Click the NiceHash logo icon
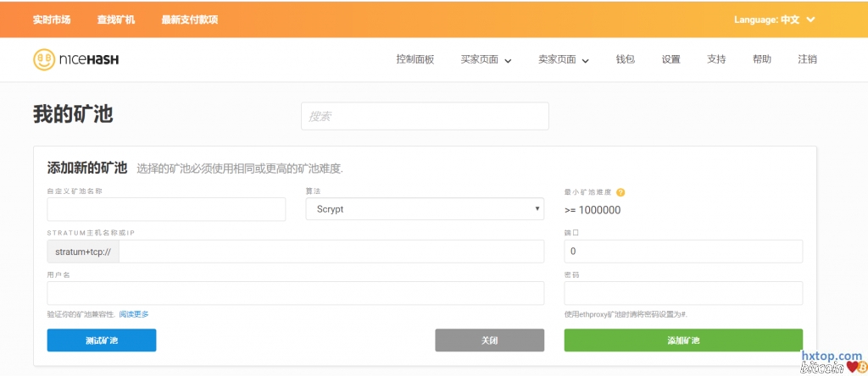868x376 pixels. [44, 59]
